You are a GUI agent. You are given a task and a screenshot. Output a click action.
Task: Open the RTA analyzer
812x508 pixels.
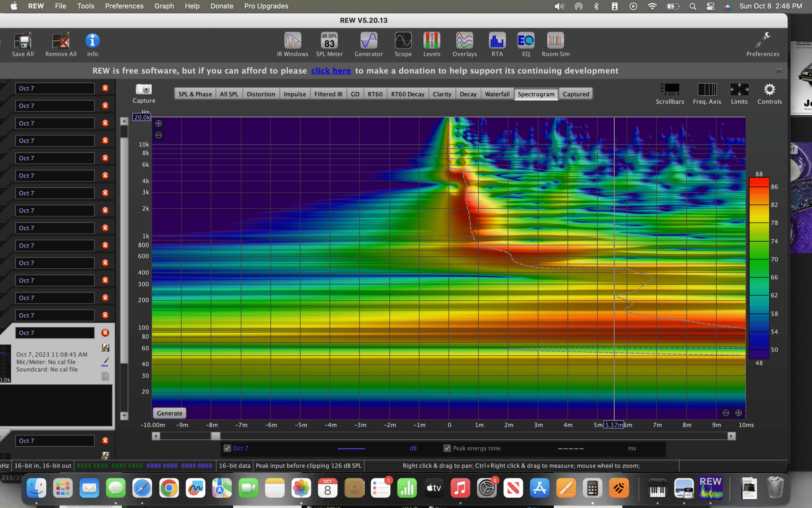(x=497, y=44)
